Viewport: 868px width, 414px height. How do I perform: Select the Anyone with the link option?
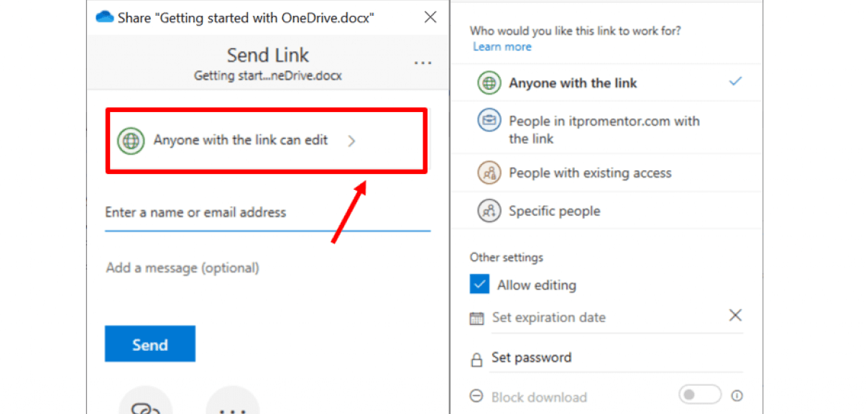[x=573, y=83]
